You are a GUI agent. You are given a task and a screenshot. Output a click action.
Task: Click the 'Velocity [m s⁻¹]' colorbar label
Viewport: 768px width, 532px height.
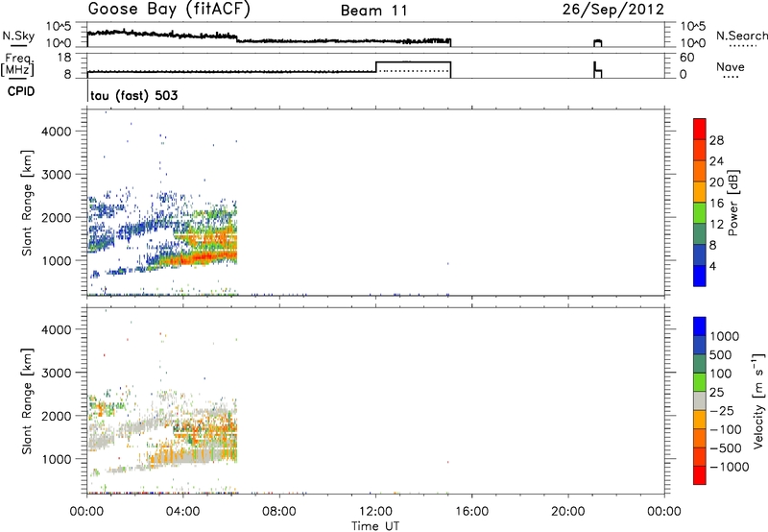click(758, 400)
